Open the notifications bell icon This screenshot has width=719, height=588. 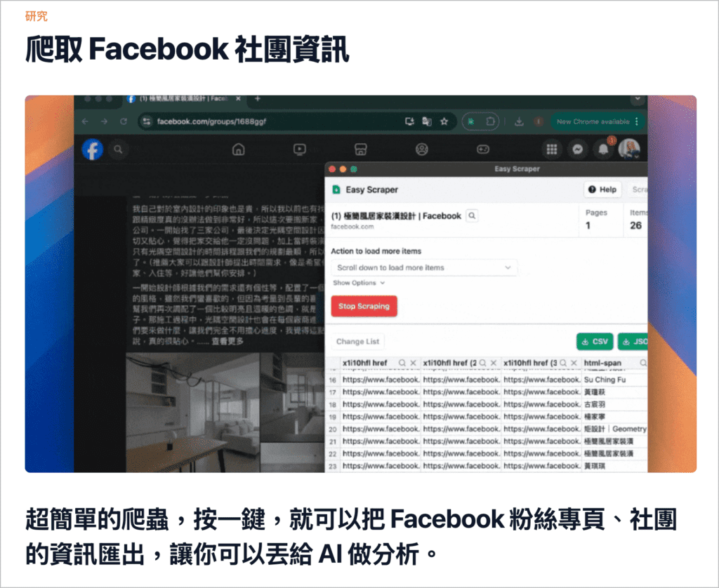(603, 149)
